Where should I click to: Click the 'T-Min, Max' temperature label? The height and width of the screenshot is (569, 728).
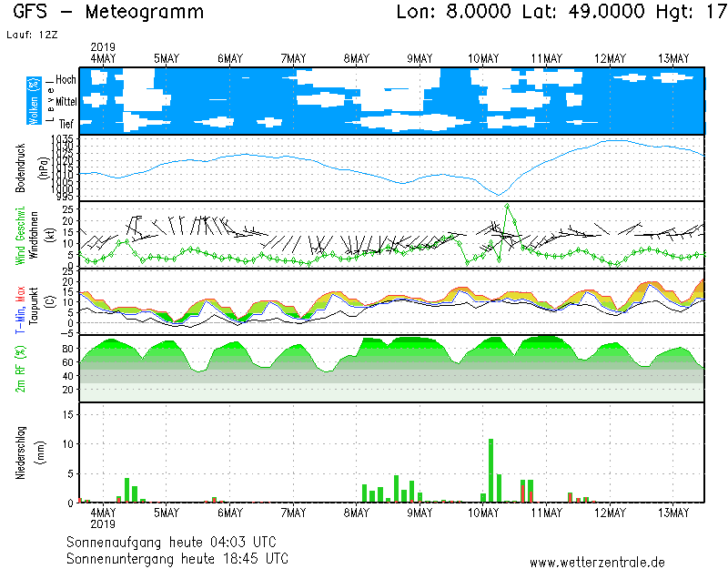point(20,310)
